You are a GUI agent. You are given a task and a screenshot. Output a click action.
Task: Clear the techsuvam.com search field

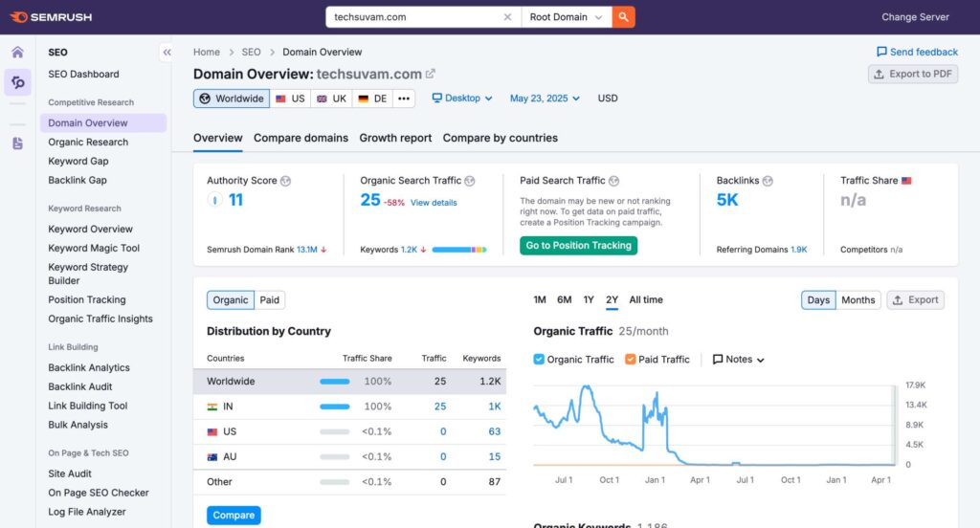coord(507,17)
